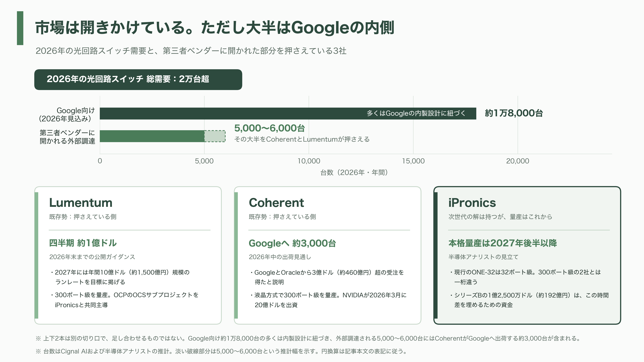This screenshot has width=644, height=362.
Task: Click the dashed light-green estimate range segment
Action: point(215,136)
